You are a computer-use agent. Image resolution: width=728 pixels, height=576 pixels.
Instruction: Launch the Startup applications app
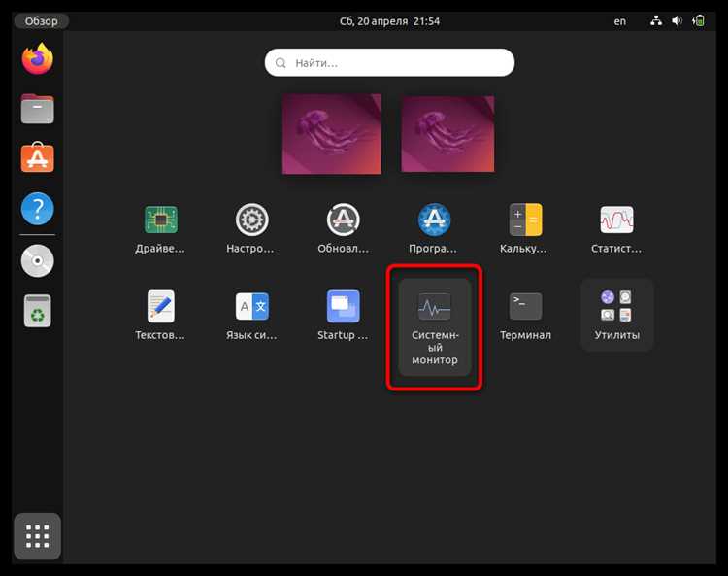tap(343, 316)
